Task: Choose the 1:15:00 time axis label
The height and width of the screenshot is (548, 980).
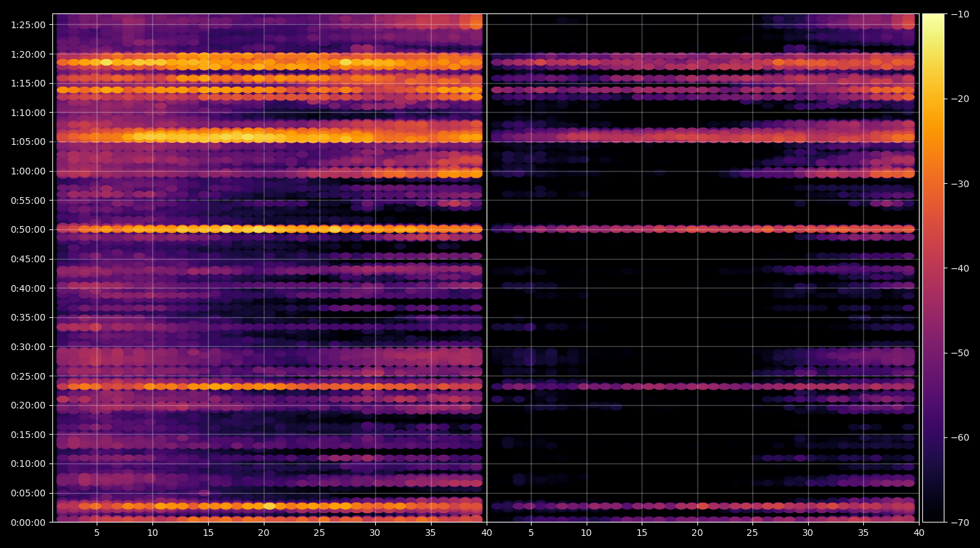Action: (28, 83)
